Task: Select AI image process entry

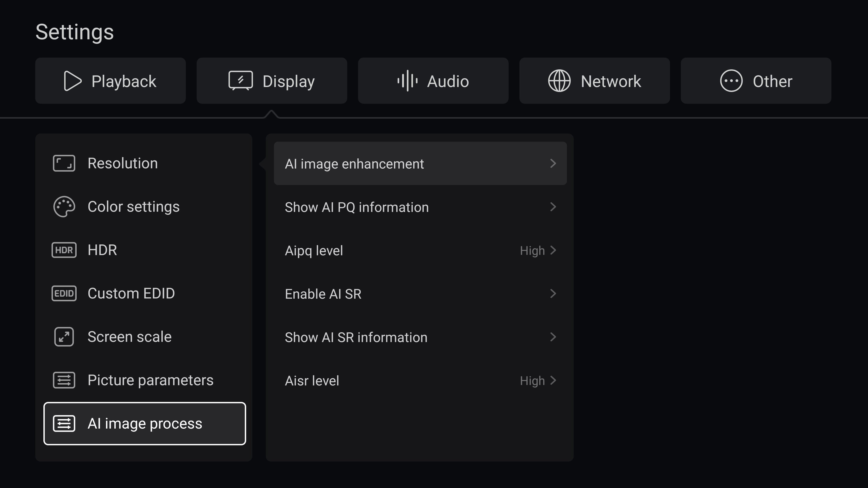Action: coord(145,424)
